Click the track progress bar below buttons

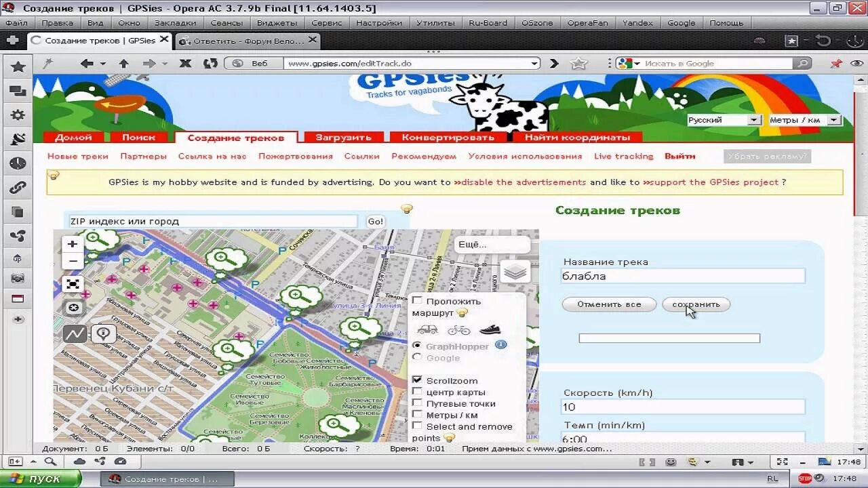(x=669, y=338)
